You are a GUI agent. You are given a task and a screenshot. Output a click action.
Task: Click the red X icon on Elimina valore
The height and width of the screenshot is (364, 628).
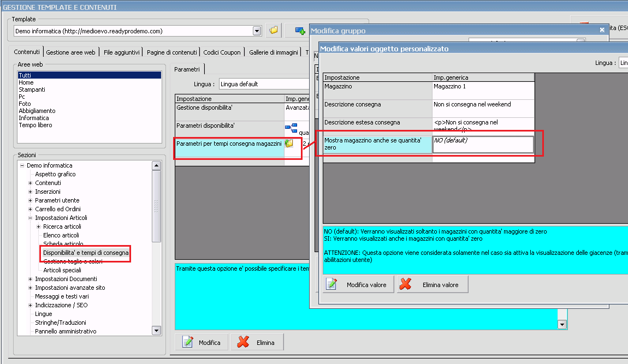pos(405,284)
